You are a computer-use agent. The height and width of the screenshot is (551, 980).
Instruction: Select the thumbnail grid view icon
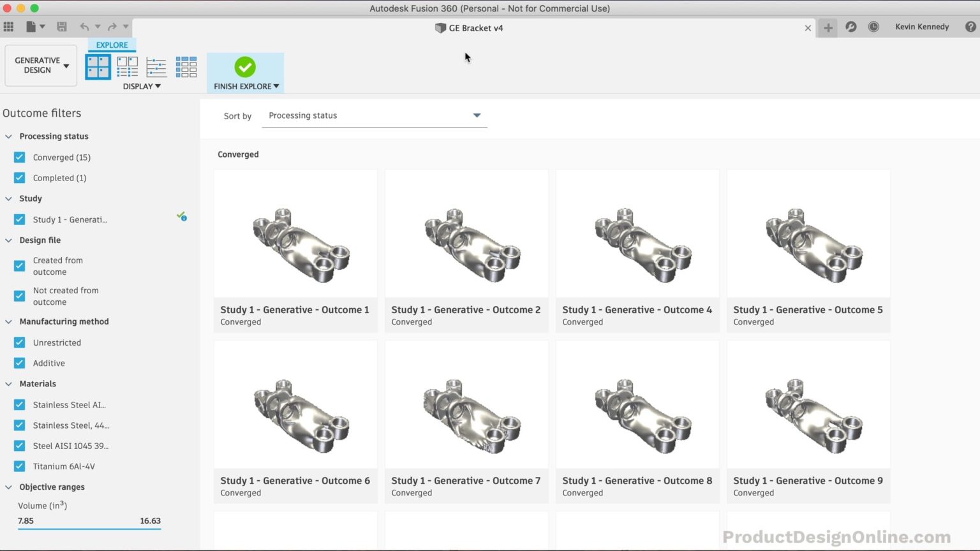pos(98,66)
